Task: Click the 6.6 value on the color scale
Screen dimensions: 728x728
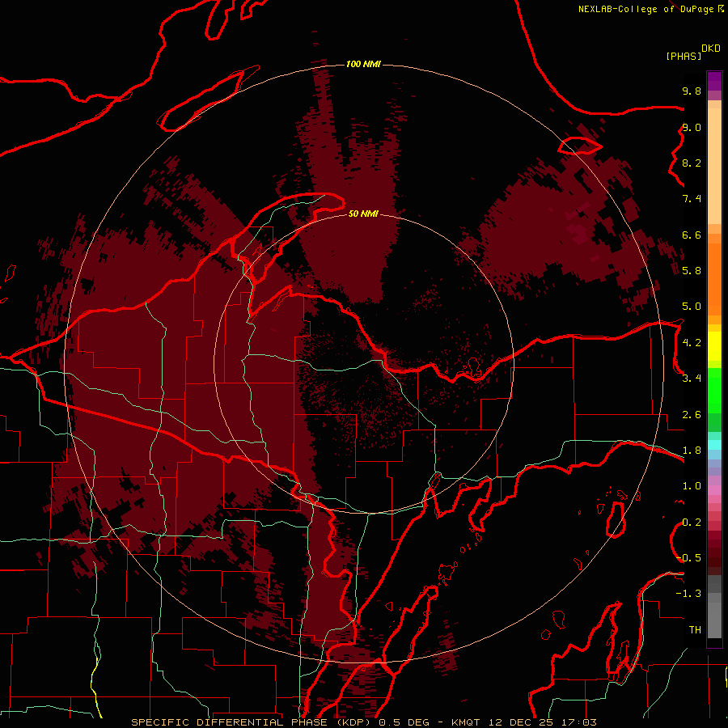Action: 692,235
